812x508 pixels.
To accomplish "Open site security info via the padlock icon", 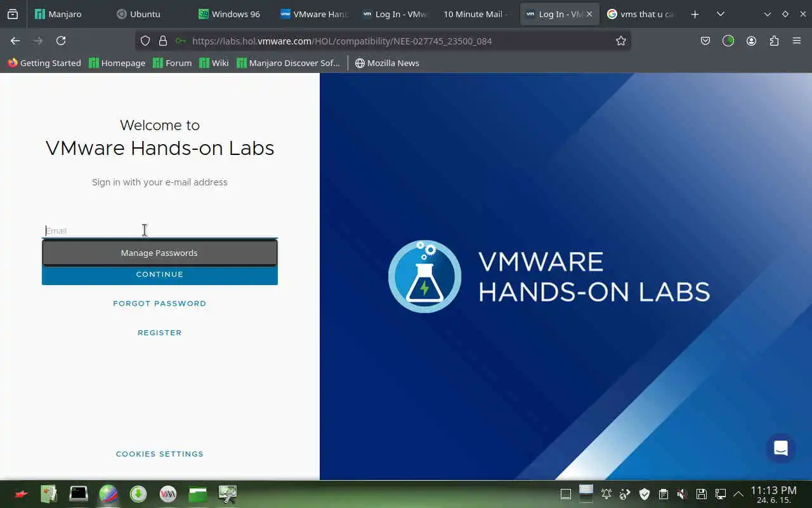I will (x=163, y=41).
